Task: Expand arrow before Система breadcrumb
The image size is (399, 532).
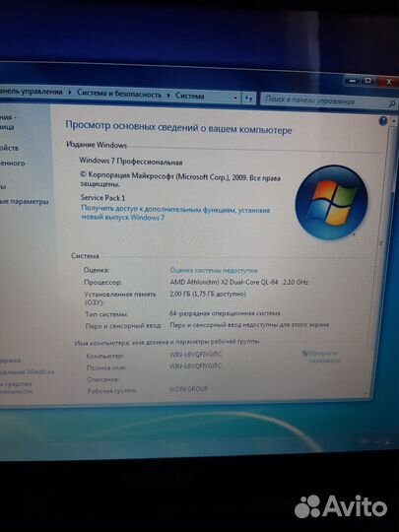Action: point(168,96)
